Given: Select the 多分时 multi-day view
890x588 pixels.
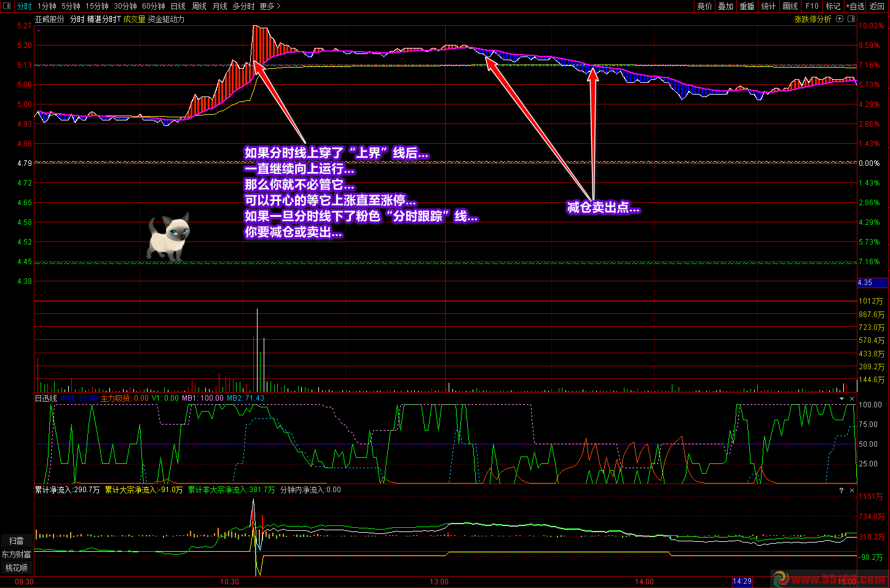Looking at the screenshot, I should (243, 6).
